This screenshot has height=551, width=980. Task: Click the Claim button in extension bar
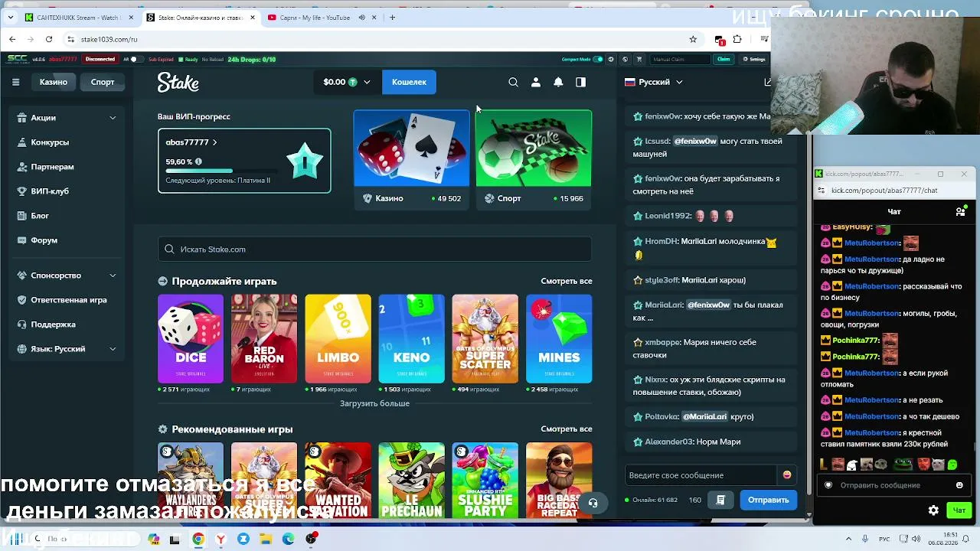coord(724,59)
